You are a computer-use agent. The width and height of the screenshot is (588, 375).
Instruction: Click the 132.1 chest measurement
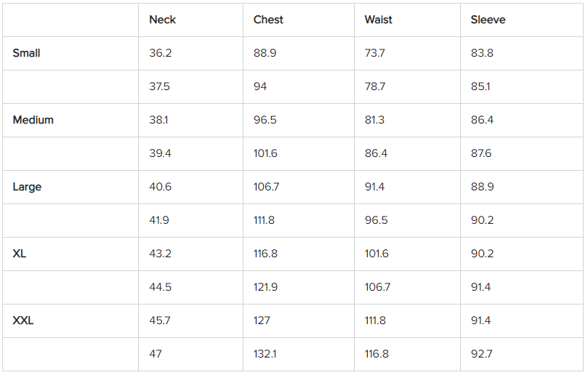pos(265,354)
